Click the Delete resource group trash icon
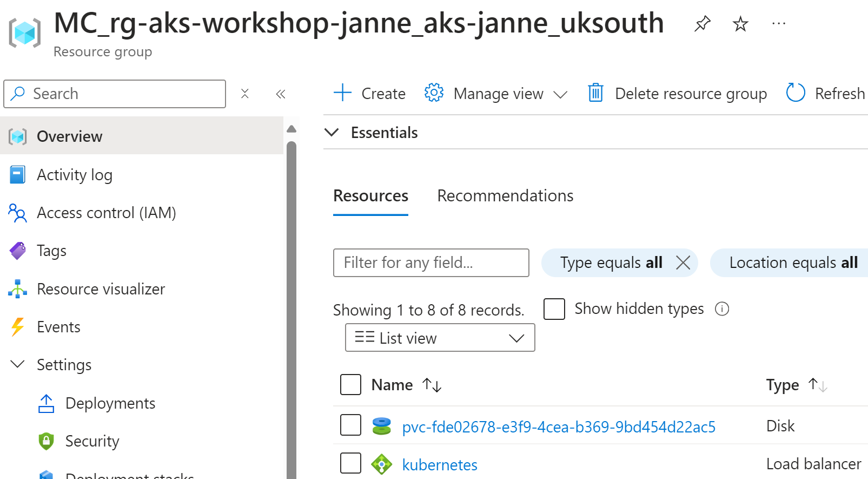Screen dimensions: 868x479 coord(595,93)
